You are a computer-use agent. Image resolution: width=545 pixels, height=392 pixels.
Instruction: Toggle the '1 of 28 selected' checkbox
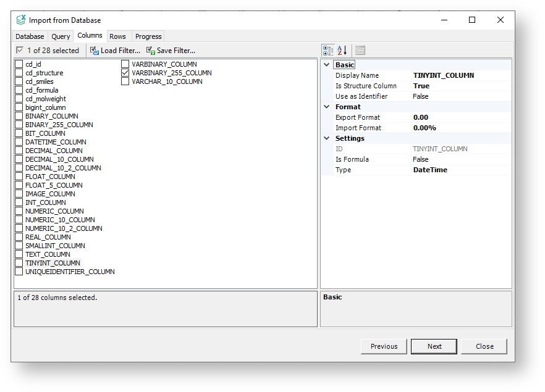coord(19,50)
